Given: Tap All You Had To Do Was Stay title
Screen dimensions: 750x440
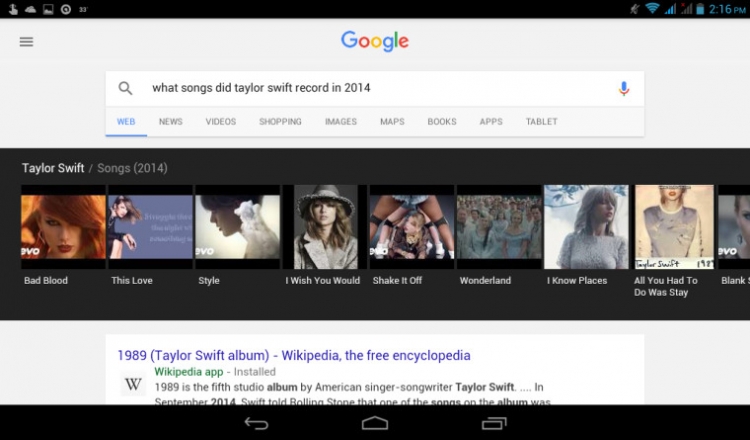Looking at the screenshot, I should coord(666,286).
